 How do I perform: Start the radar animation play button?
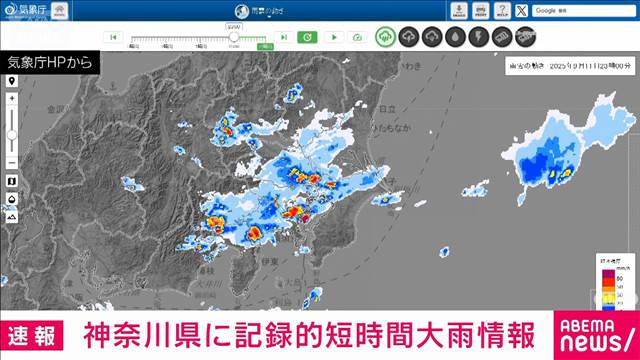click(334, 37)
